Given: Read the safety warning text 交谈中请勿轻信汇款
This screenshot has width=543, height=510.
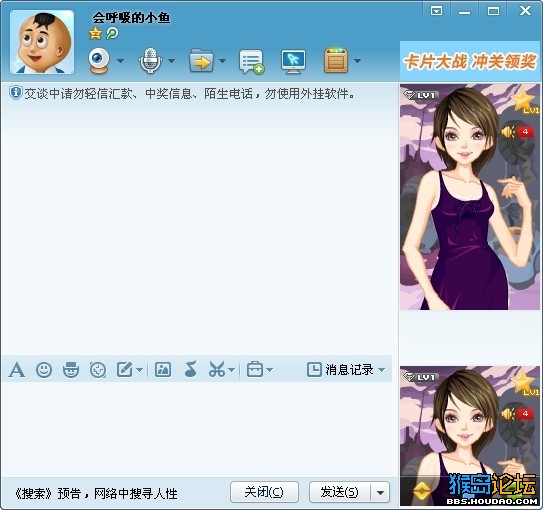Looking at the screenshot, I should click(189, 93).
